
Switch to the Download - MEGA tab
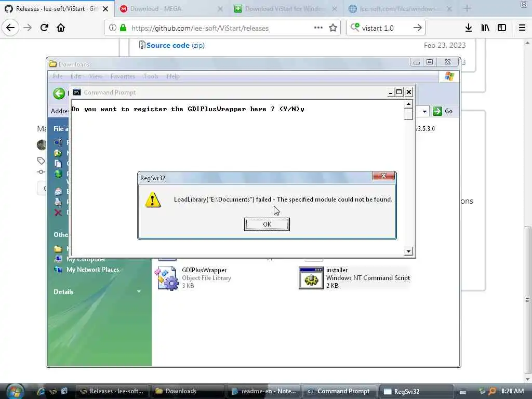[170, 8]
